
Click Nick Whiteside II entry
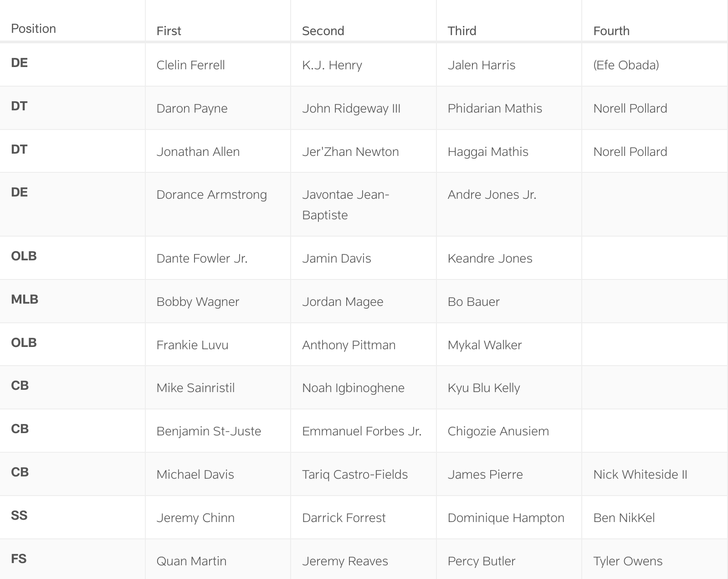pyautogui.click(x=640, y=474)
